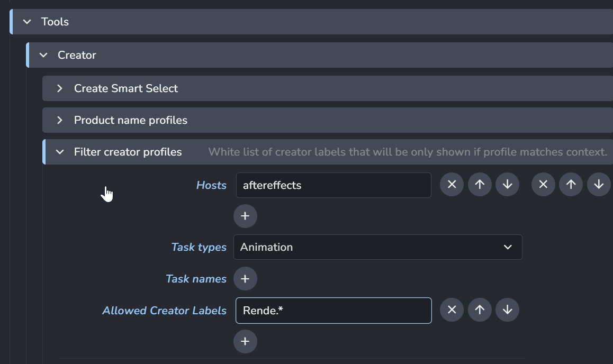Viewport: 613px width, 364px height.
Task: Move the aftereffects host entry down
Action: (507, 185)
